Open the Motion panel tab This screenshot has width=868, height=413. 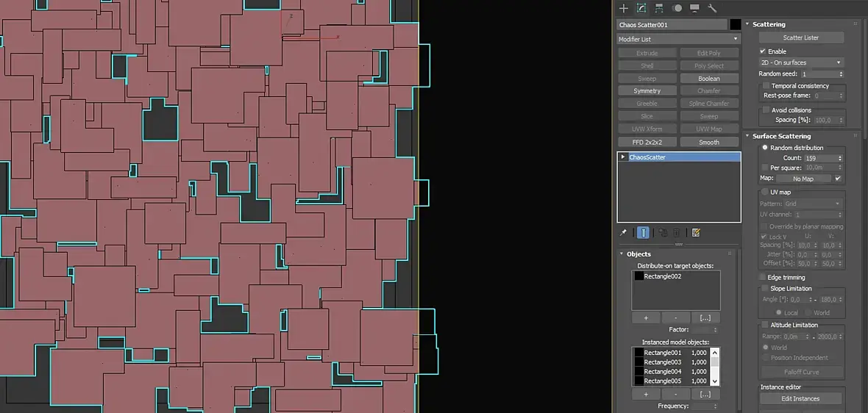click(x=677, y=8)
